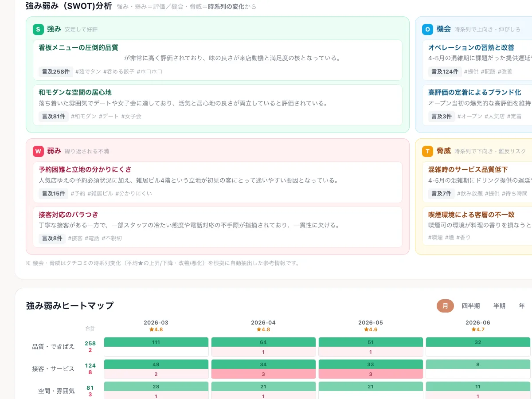Click the 言及124件 badge
Screen dimensions: 532x399
(x=445, y=71)
